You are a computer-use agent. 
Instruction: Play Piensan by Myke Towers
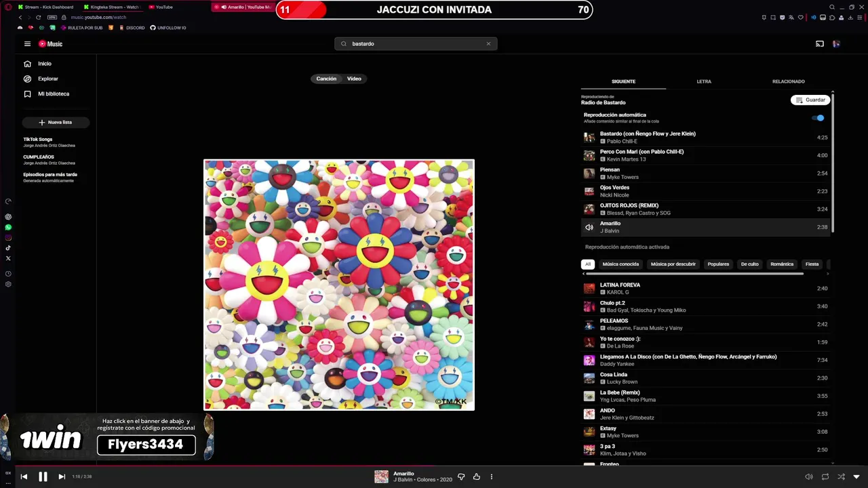(x=705, y=174)
